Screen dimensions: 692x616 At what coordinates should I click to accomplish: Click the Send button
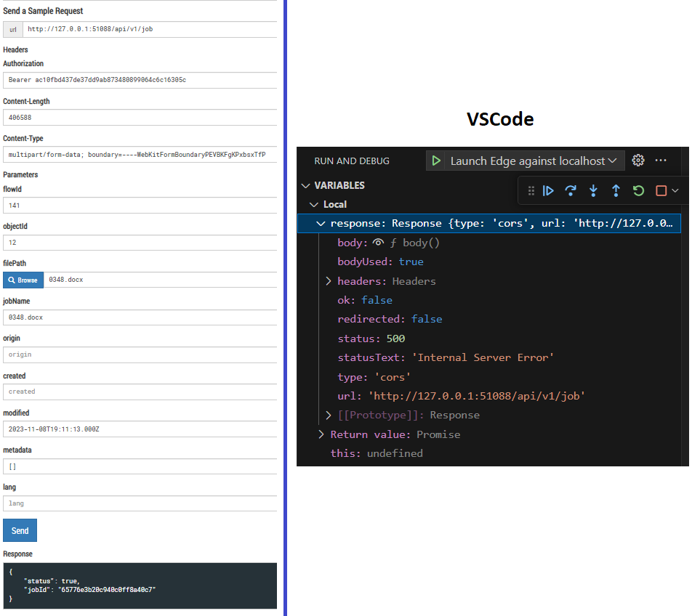(20, 530)
